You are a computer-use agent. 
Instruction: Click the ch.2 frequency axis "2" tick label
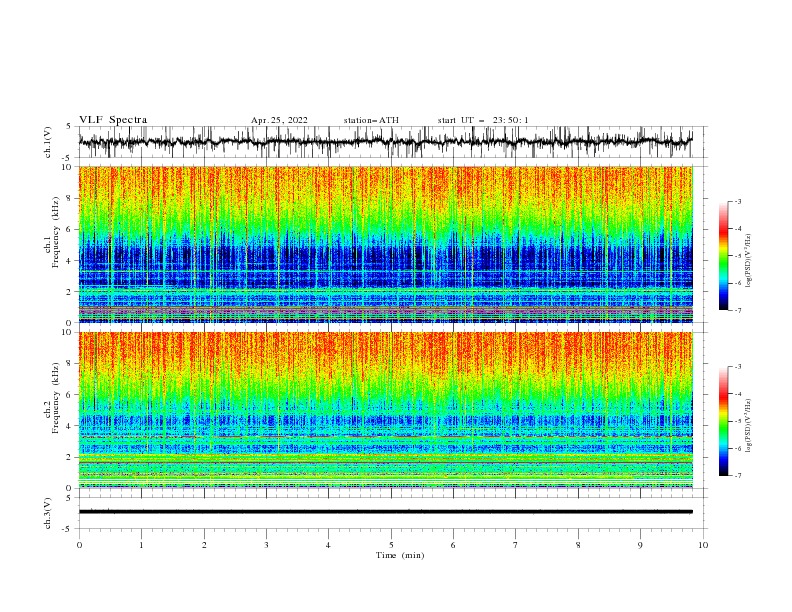coord(70,457)
